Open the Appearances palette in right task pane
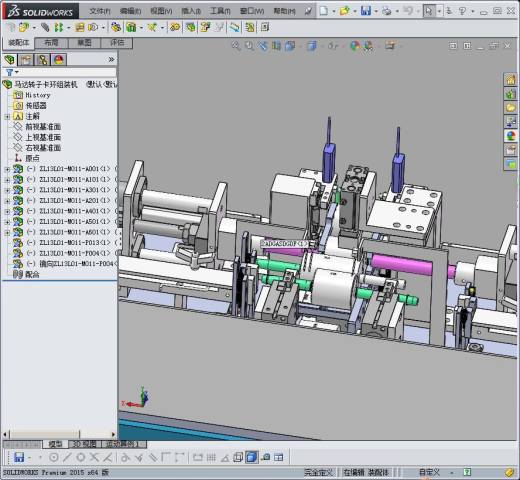Image resolution: width=520 pixels, height=480 pixels. click(x=510, y=136)
